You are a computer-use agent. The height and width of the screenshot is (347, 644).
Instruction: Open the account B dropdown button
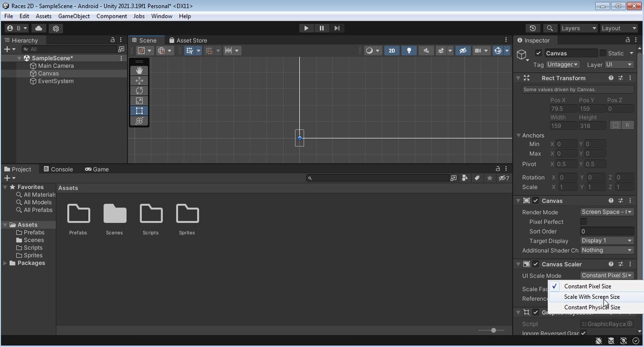point(17,28)
